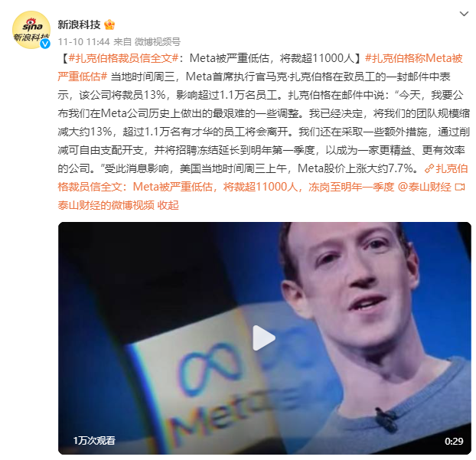Image resolution: width=476 pixels, height=460 pixels.
Task: Open the Zuckerberg video thumbnail
Action: pyautogui.click(x=265, y=338)
